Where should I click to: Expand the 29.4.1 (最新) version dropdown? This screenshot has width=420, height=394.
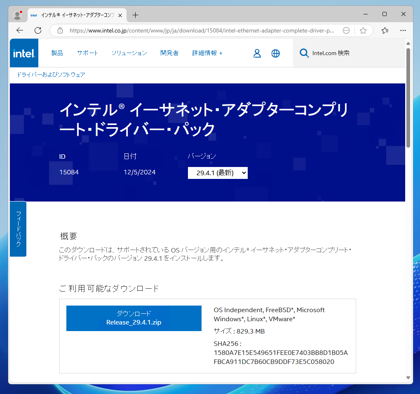click(x=218, y=173)
